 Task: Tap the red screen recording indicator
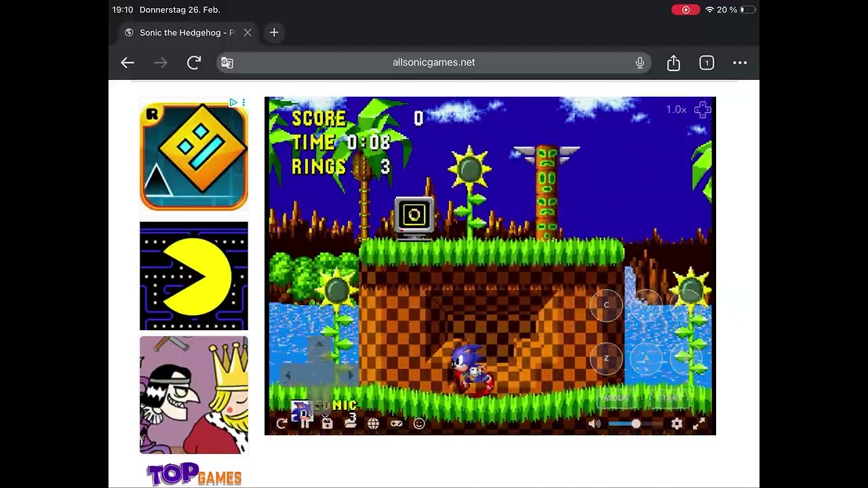(x=686, y=9)
